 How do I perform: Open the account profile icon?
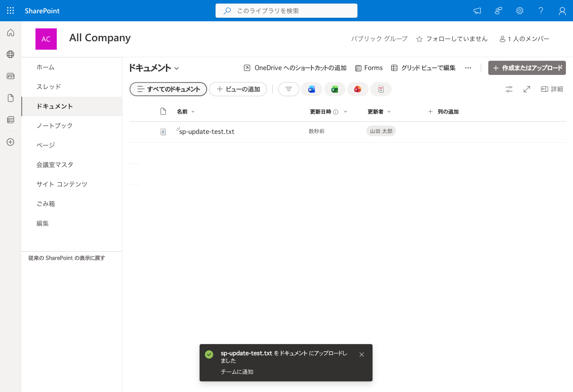pyautogui.click(x=562, y=11)
